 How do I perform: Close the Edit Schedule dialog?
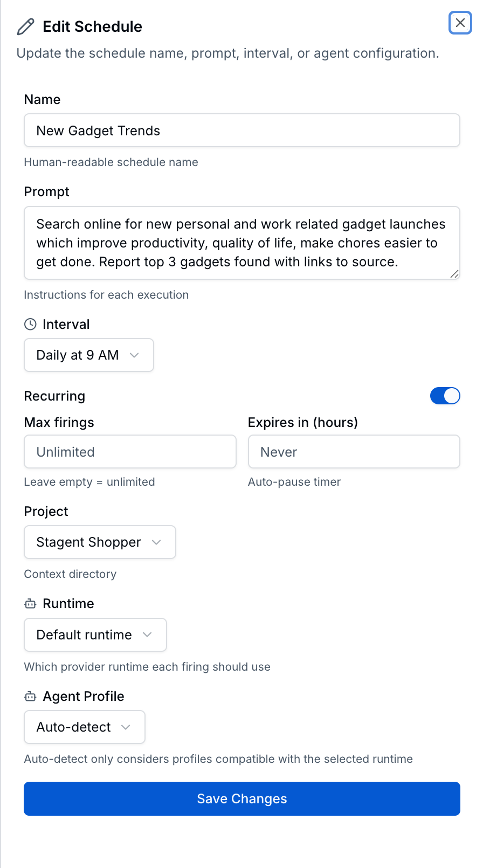pos(460,23)
